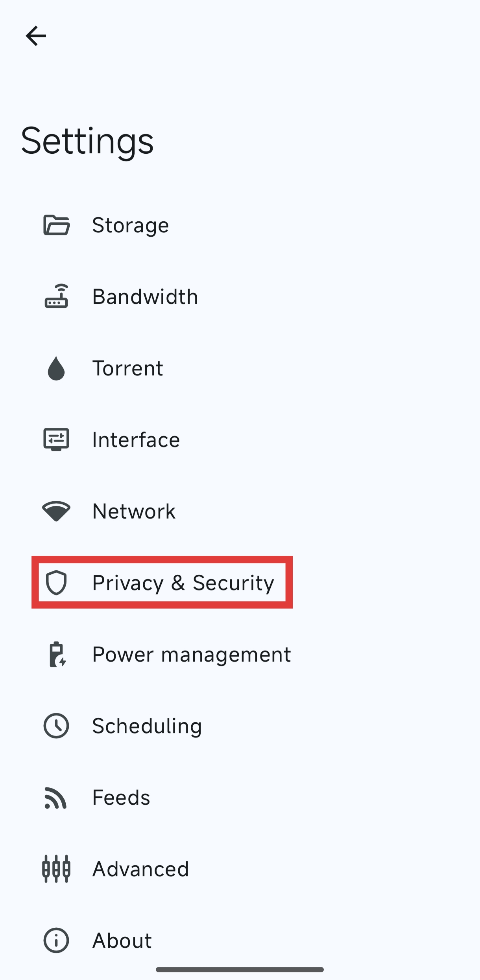This screenshot has height=980, width=480.
Task: Tap the Power management battery icon
Action: click(x=57, y=655)
